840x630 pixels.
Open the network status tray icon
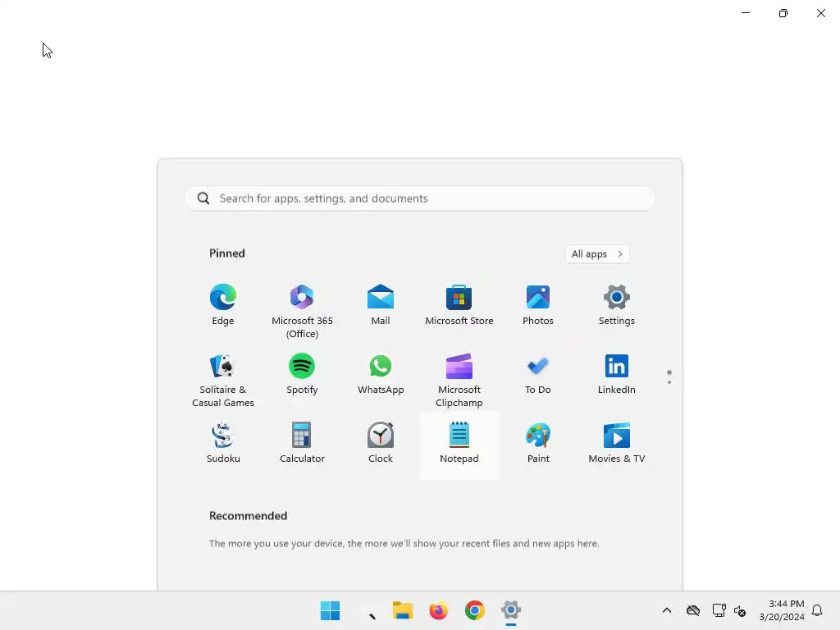[x=719, y=610]
